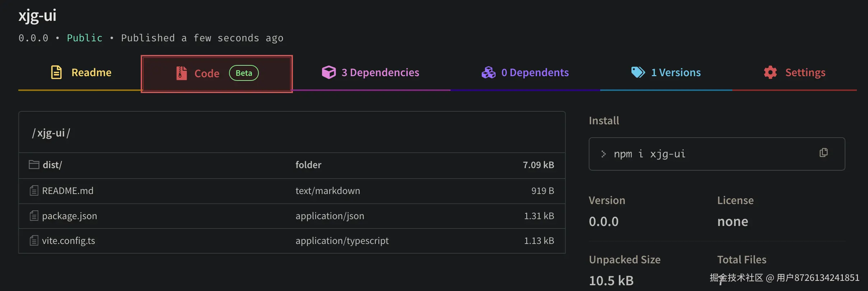Click the README.md file icon
The image size is (868, 291).
pos(34,190)
